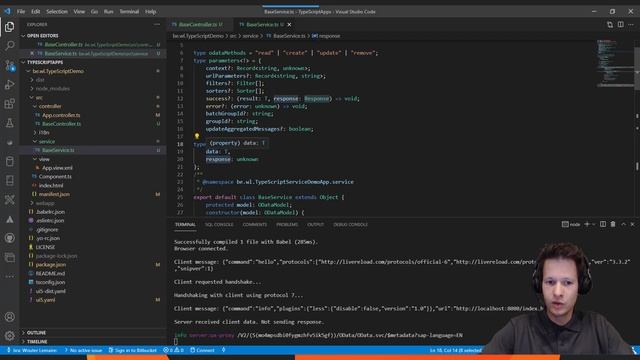Open the Explorer view in activity bar
This screenshot has width=640, height=360.
click(9, 27)
